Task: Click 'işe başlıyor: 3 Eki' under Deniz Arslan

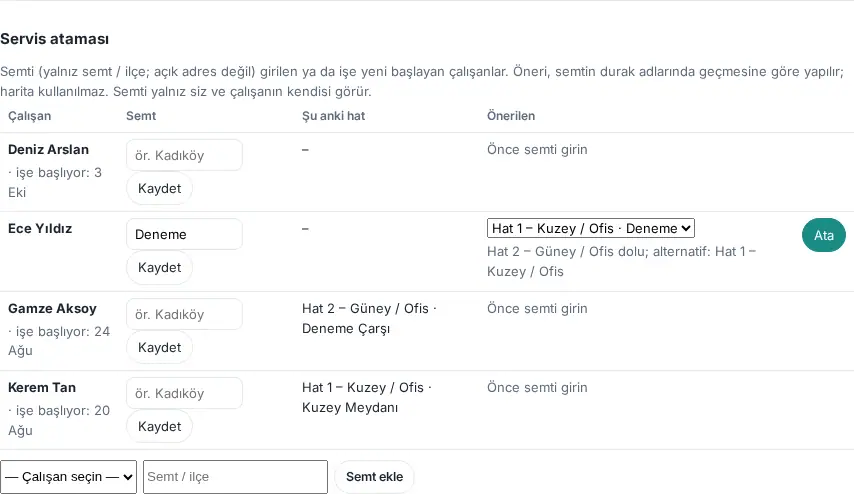Action: pos(54,182)
